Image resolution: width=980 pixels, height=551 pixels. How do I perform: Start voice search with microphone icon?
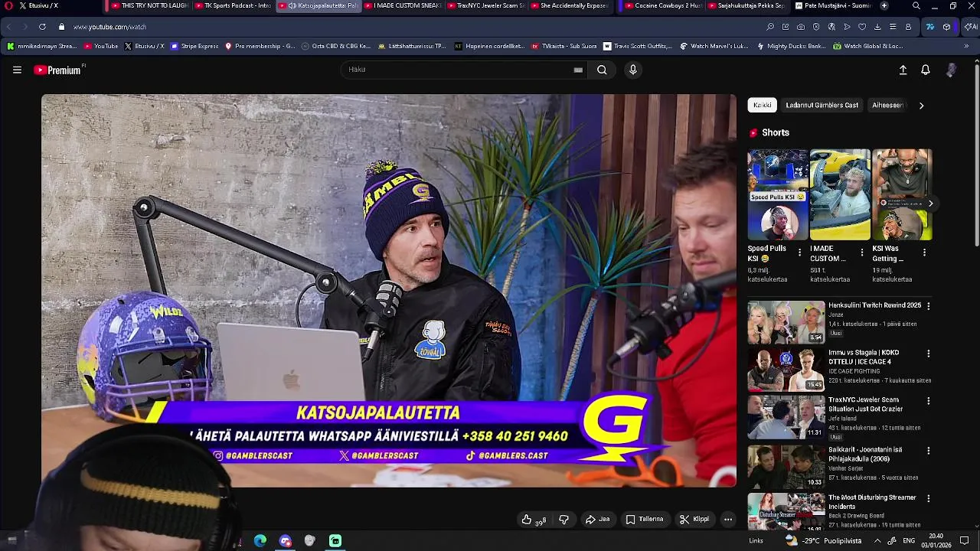coord(632,70)
